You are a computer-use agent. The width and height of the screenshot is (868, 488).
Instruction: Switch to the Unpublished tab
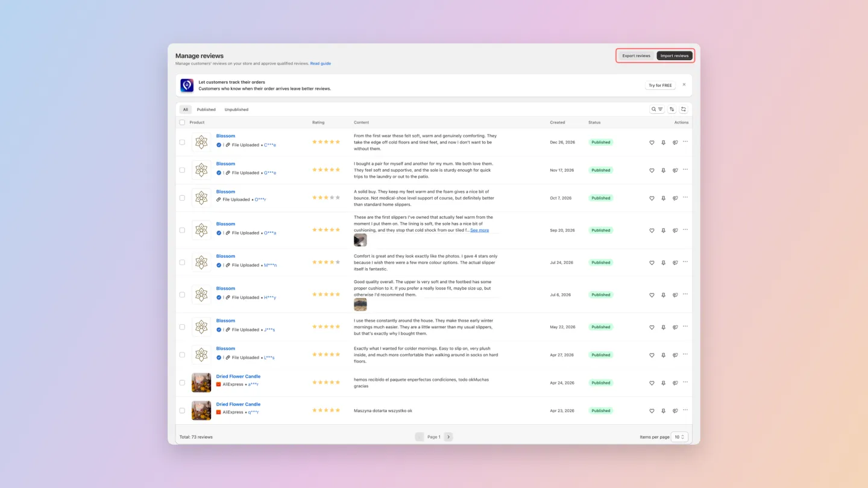click(x=236, y=110)
